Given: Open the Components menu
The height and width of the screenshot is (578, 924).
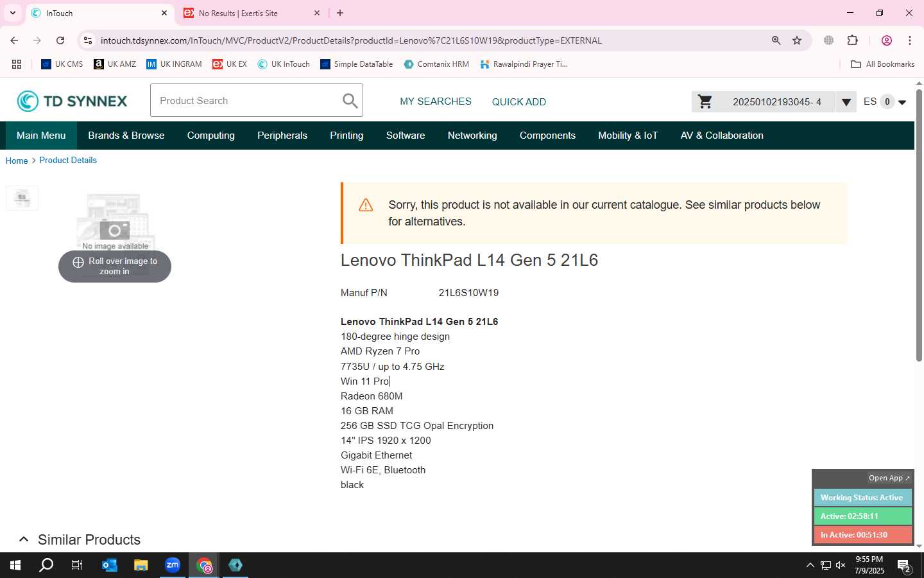Looking at the screenshot, I should click(x=547, y=136).
